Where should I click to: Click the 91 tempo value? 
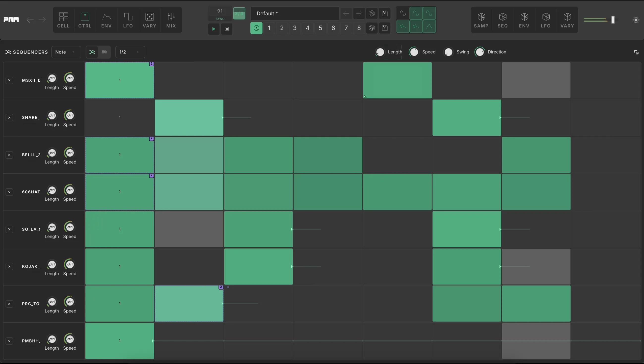pyautogui.click(x=220, y=11)
